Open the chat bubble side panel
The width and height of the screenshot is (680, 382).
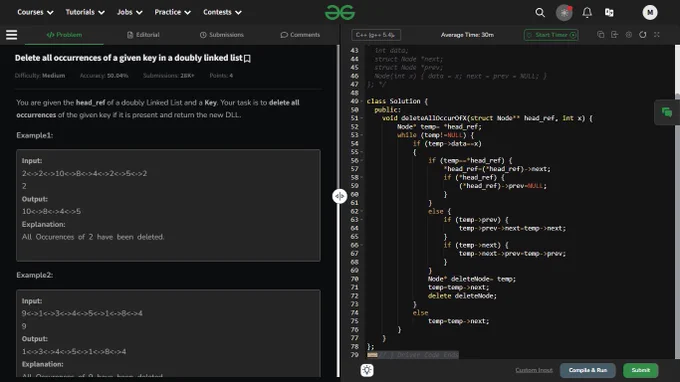click(667, 113)
